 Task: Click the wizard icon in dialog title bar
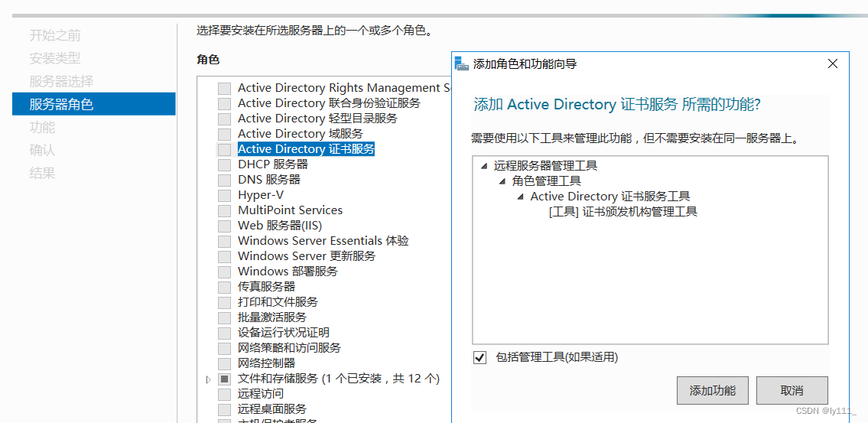[x=462, y=63]
